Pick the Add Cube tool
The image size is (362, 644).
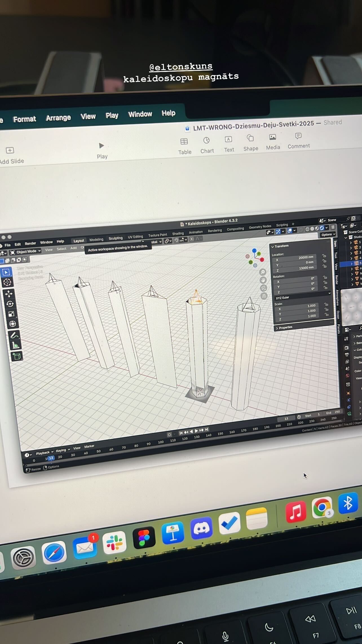pos(17,356)
